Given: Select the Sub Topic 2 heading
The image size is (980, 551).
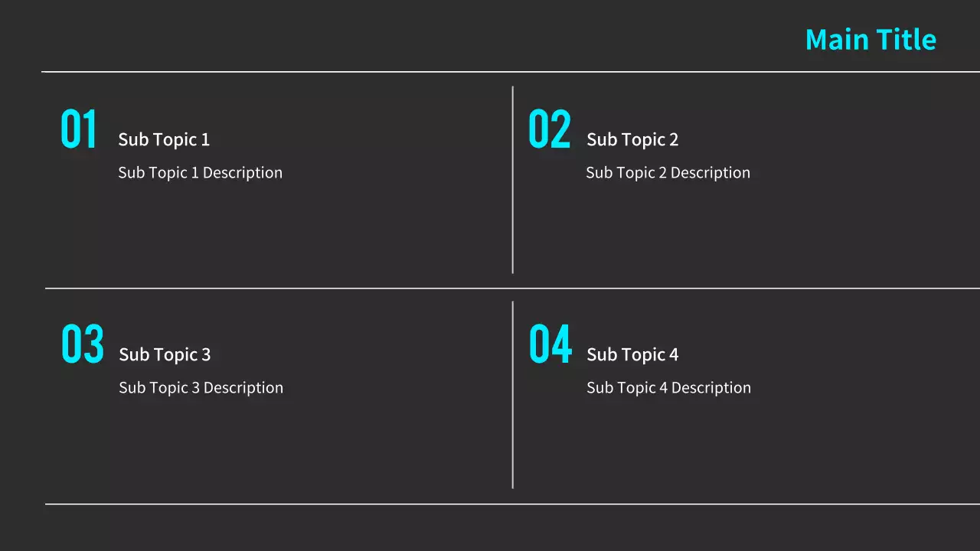Looking at the screenshot, I should 632,140.
